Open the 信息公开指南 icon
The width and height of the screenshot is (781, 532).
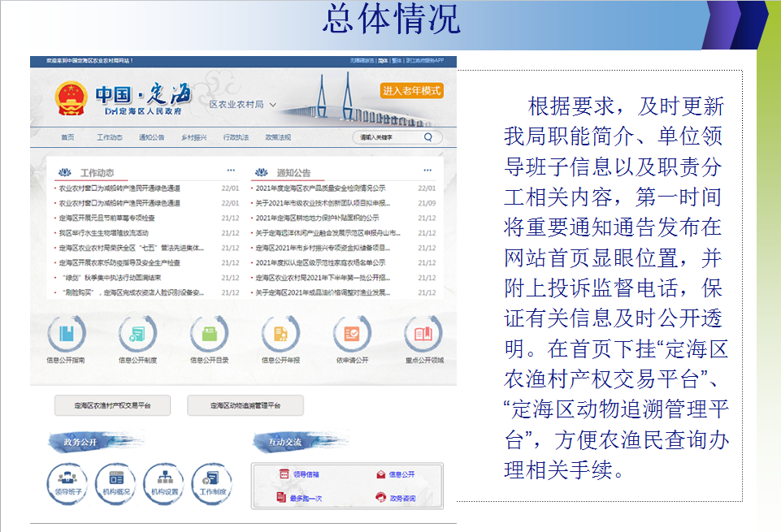tap(67, 334)
